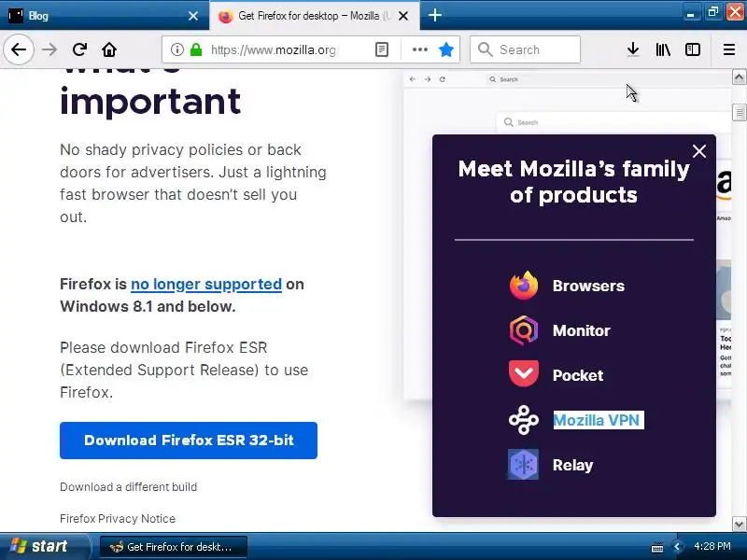747x560 pixels.
Task: Select the Get Firefox for desktop tab
Action: (x=315, y=15)
